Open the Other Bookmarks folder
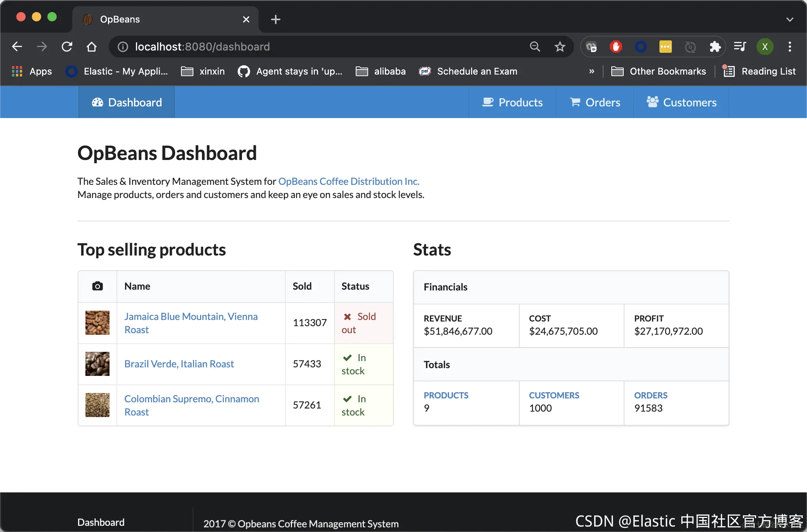 [659, 71]
